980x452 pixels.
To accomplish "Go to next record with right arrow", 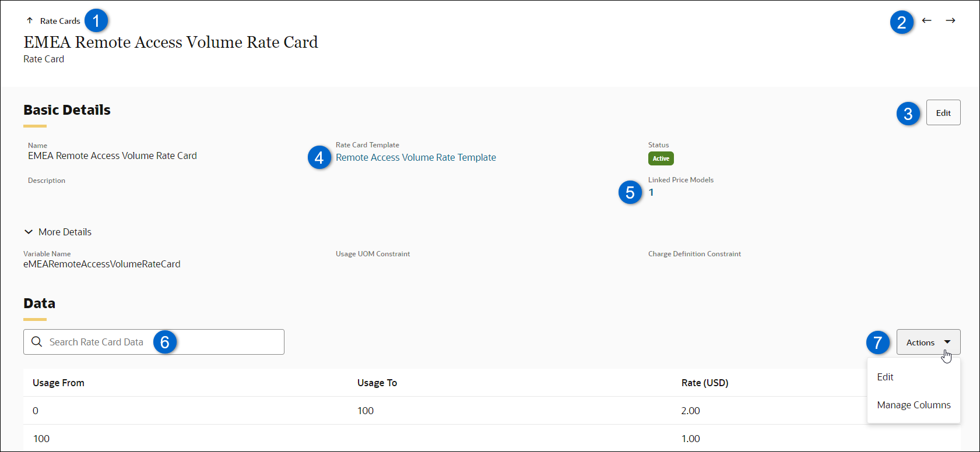I will pos(950,20).
